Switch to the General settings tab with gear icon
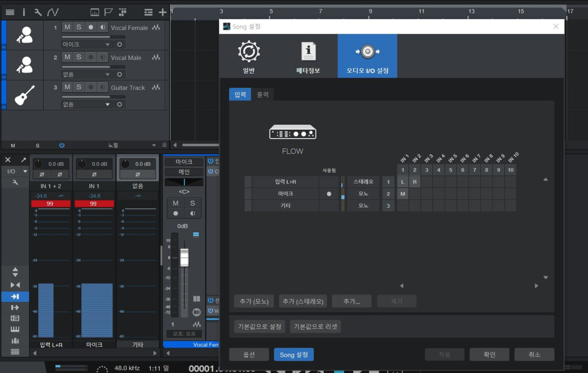This screenshot has height=373, width=588. click(249, 56)
